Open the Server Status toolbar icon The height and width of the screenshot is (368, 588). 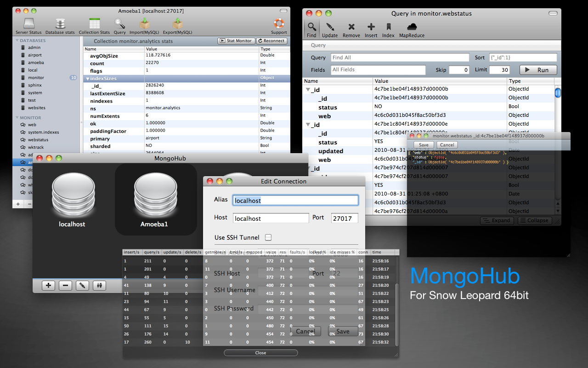click(x=28, y=24)
